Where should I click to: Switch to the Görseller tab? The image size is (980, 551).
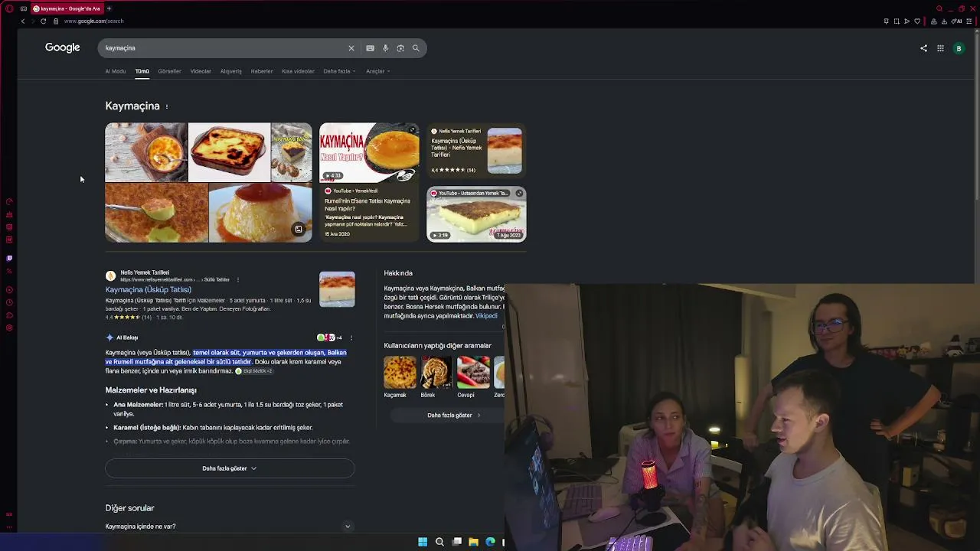pyautogui.click(x=169, y=71)
